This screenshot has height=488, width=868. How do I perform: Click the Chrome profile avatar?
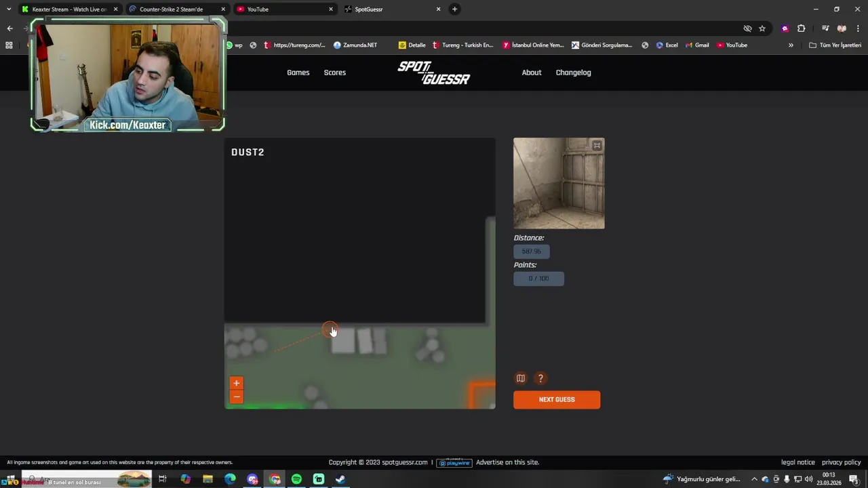click(x=842, y=28)
